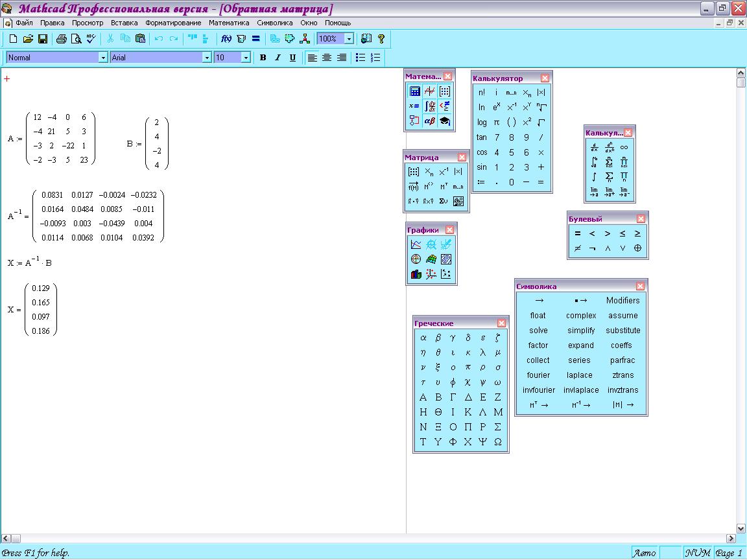Screen dimensions: 747x560
Task: Click the Greek symbols palette button
Action: pyautogui.click(x=430, y=121)
